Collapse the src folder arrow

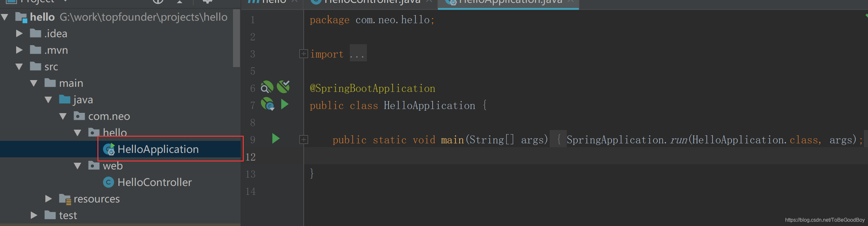19,66
